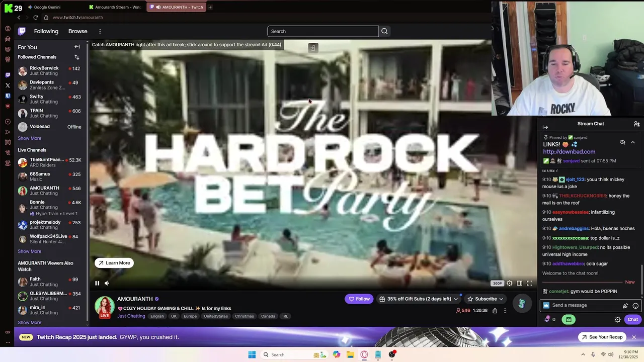Open Windows Start menu
Screen dimensions: 644x362
(x=252, y=354)
